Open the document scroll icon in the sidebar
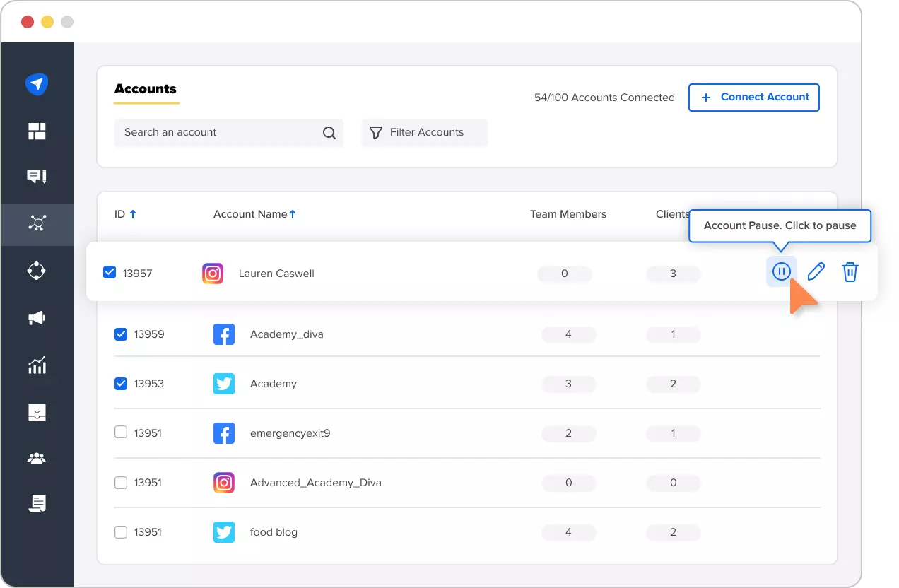 click(x=37, y=503)
